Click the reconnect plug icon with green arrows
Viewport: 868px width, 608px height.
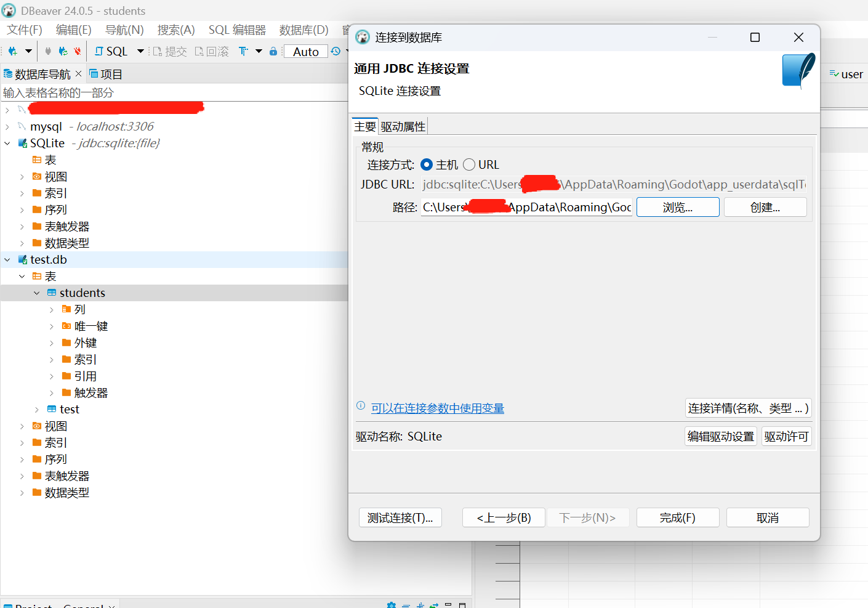[63, 51]
